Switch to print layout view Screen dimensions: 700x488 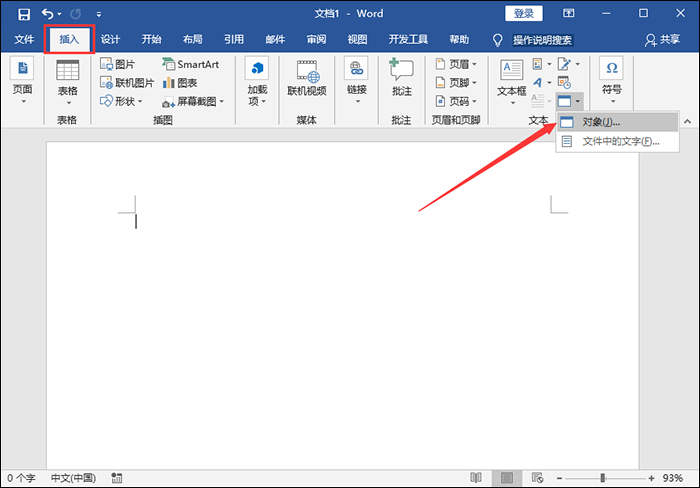click(x=507, y=478)
